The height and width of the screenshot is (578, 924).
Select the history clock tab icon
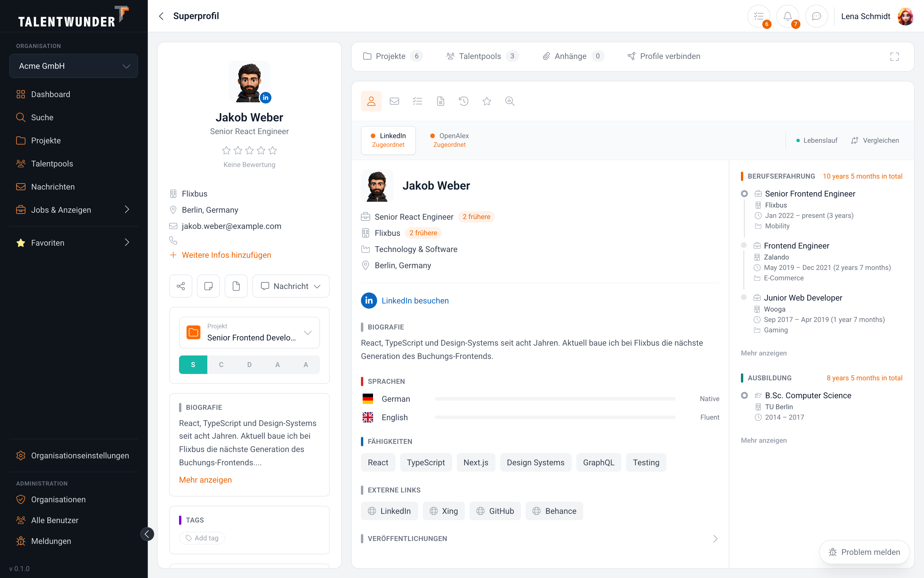(463, 101)
